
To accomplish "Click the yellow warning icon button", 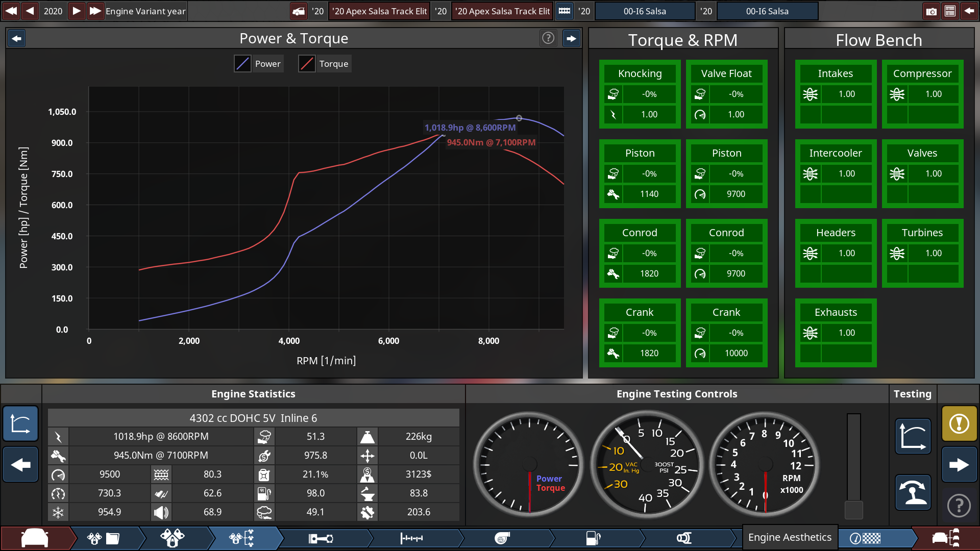I will 959,423.
